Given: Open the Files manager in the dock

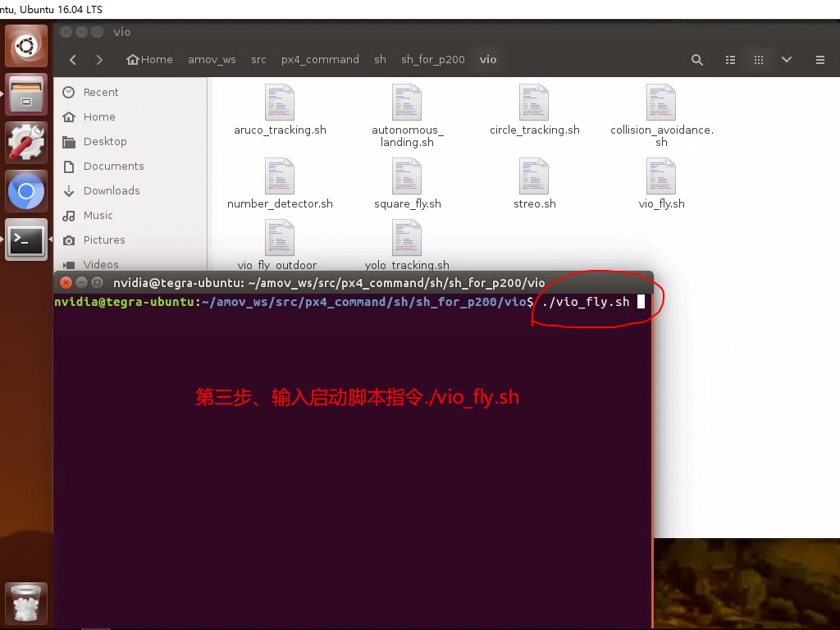Looking at the screenshot, I should (x=26, y=95).
